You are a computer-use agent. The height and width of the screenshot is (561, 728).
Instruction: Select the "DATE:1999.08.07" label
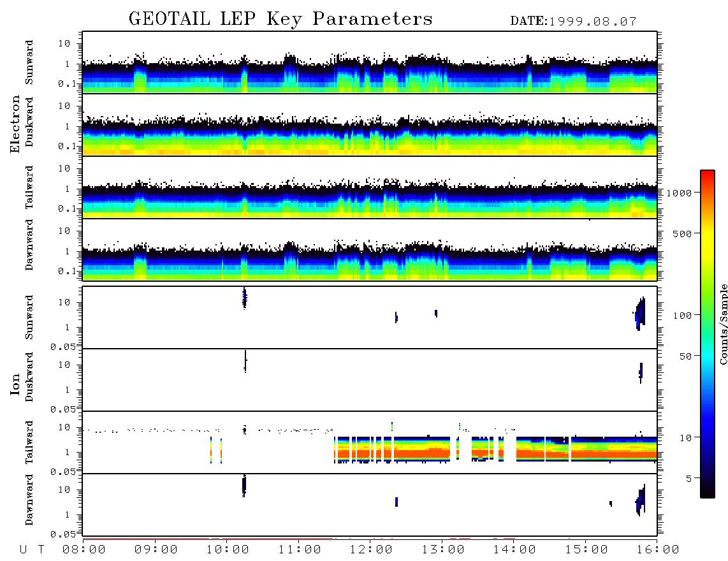coord(573,22)
